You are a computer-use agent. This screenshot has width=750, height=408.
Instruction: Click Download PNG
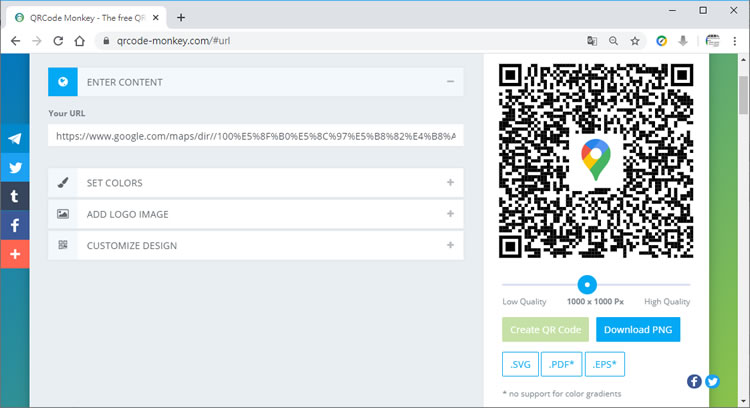coord(638,330)
